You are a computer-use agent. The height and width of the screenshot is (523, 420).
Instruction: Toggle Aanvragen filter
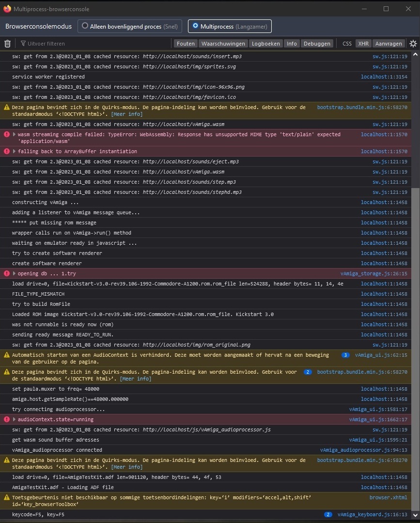389,43
